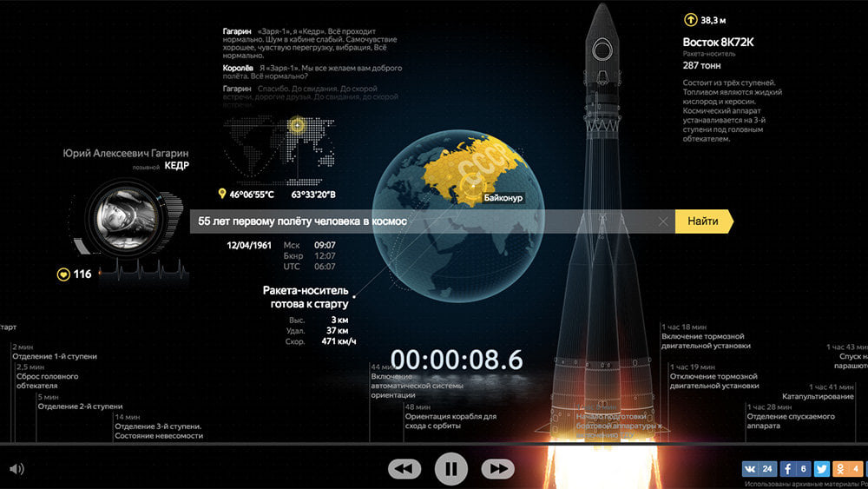Pause the flight animation
868x489 pixels.
[x=450, y=469]
